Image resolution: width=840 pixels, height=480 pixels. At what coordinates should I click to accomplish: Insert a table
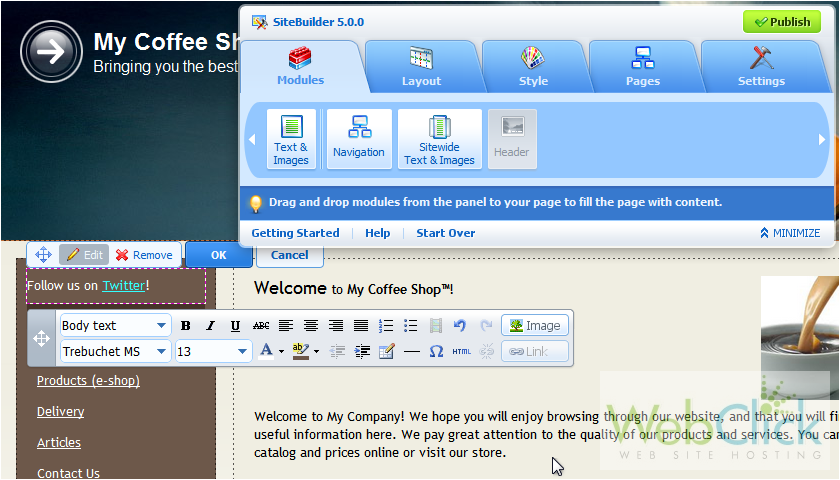pyautogui.click(x=386, y=351)
